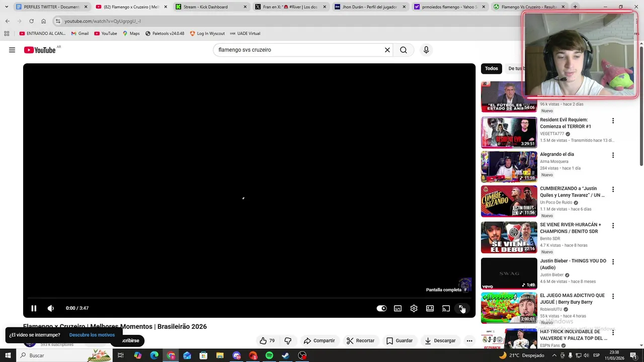Dislike the video
Viewport: 644px width, 362px height.
[x=288, y=340]
